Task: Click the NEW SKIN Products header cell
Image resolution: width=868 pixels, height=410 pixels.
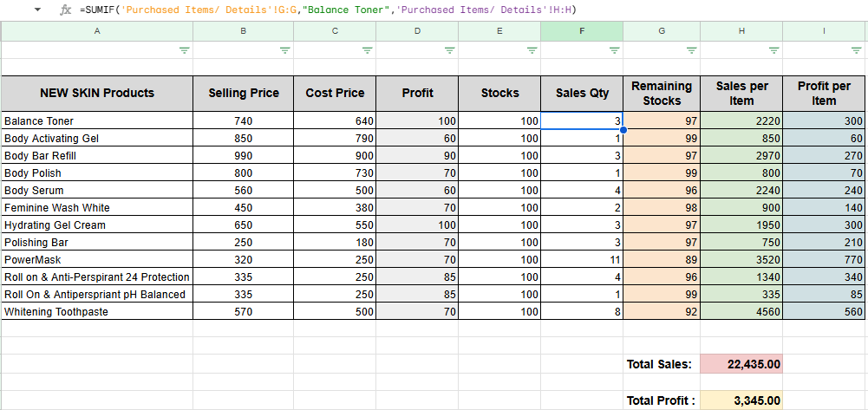Action: coord(97,94)
